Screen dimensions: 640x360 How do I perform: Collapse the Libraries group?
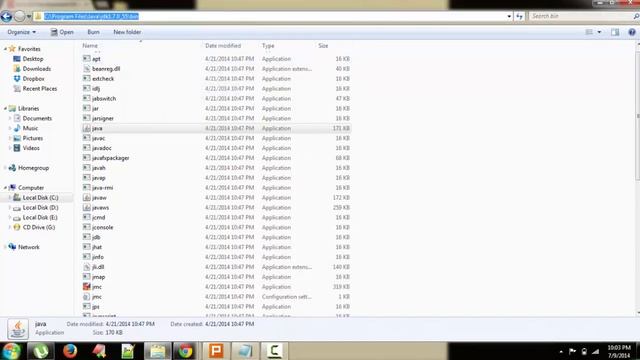(x=5, y=109)
